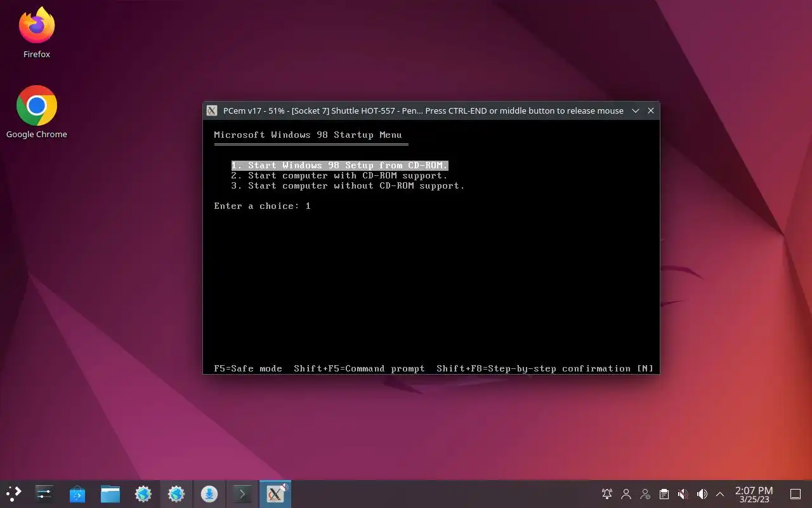
Task: Open the notifications bell in system tray
Action: click(x=607, y=493)
